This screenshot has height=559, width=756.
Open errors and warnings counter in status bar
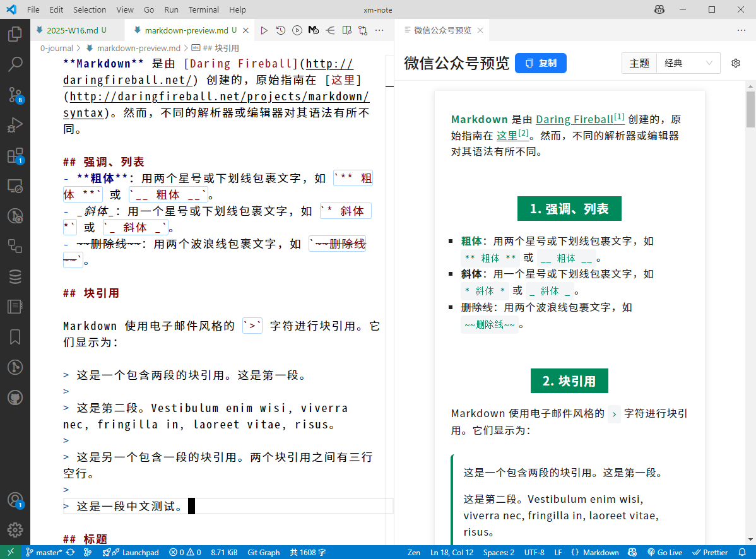tap(185, 552)
